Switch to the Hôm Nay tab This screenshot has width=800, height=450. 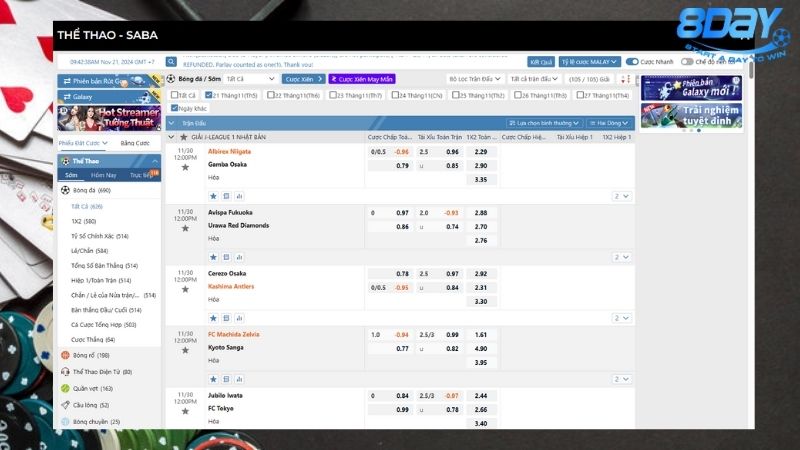(104, 175)
